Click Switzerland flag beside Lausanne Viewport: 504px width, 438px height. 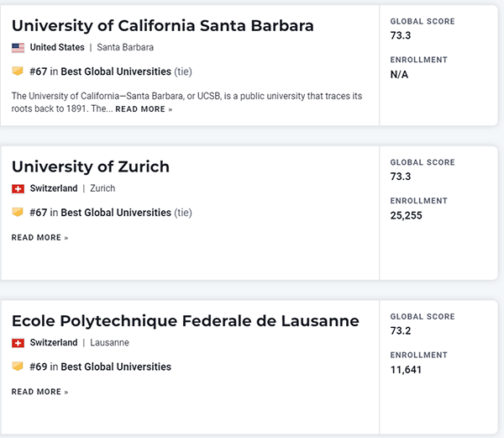(x=18, y=343)
